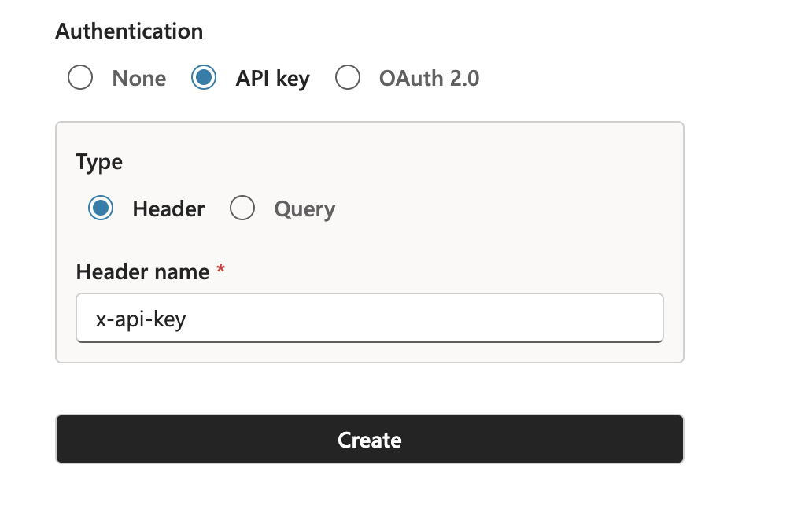Enable the OAuth 2.0 radio button
812x505 pixels.
pos(348,78)
